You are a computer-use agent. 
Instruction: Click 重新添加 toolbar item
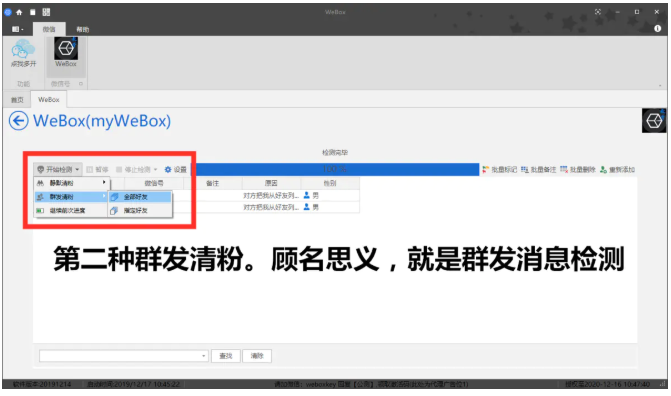point(617,170)
